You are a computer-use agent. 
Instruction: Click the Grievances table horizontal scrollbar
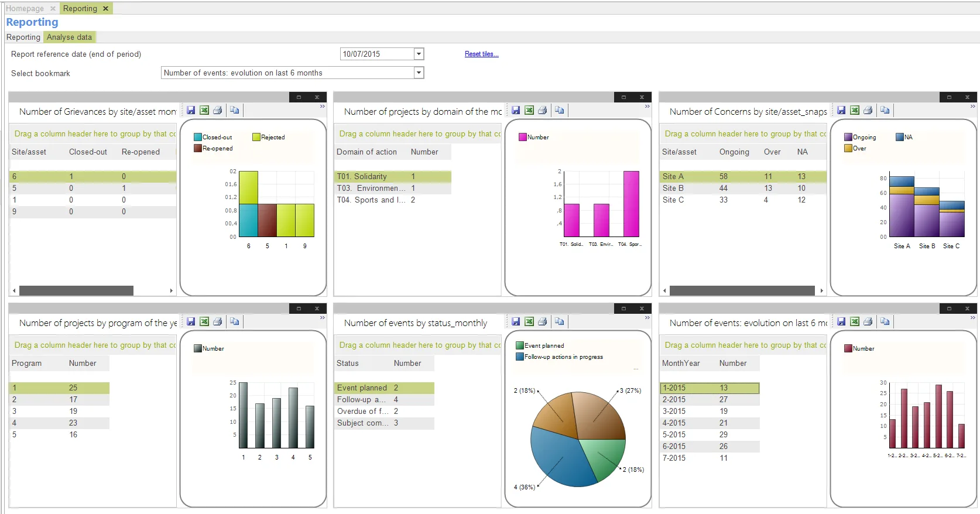tap(76, 290)
